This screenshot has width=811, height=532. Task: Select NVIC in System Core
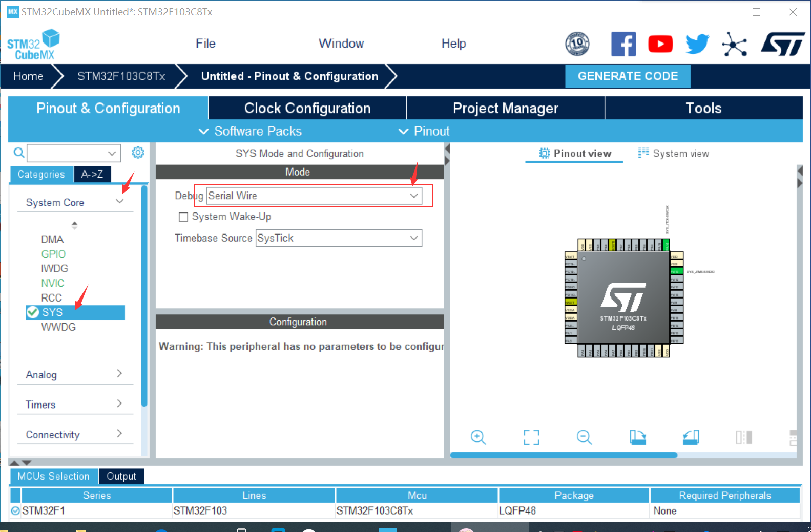(53, 283)
